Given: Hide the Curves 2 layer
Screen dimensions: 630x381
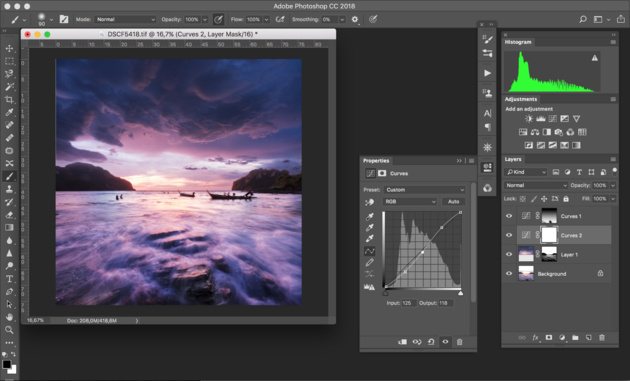Looking at the screenshot, I should coord(509,235).
